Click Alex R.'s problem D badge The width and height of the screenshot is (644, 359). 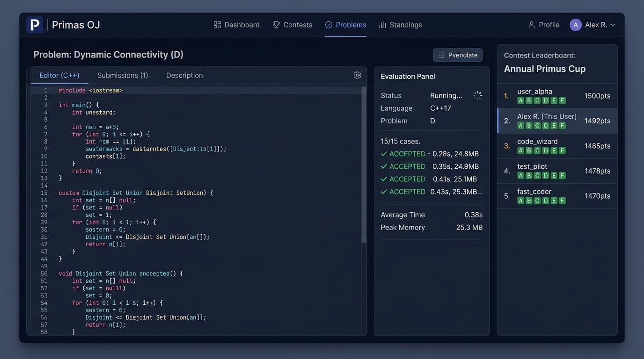[x=546, y=126]
